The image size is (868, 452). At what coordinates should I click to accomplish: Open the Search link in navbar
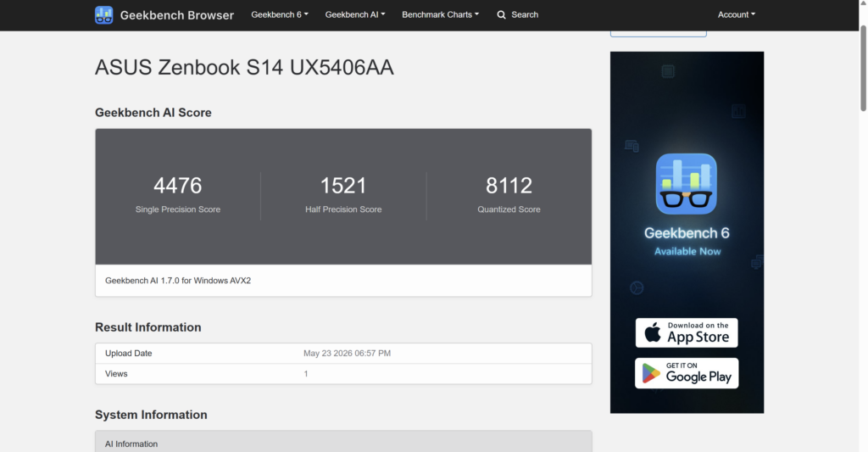click(x=524, y=14)
